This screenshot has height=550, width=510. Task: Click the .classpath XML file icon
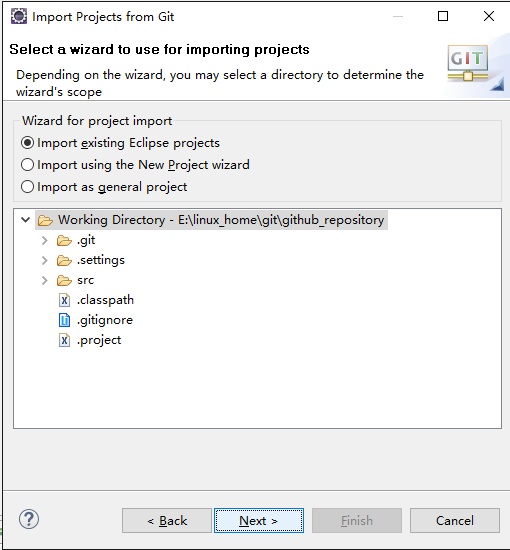64,300
